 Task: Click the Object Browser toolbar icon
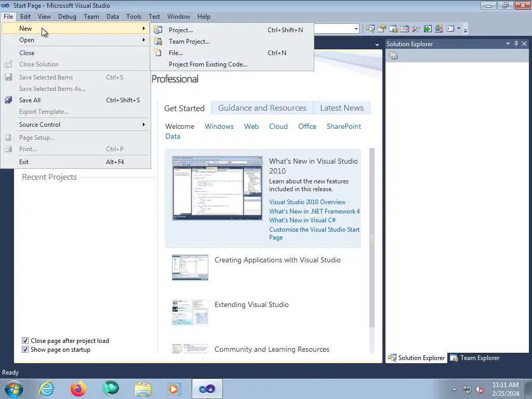(x=405, y=29)
